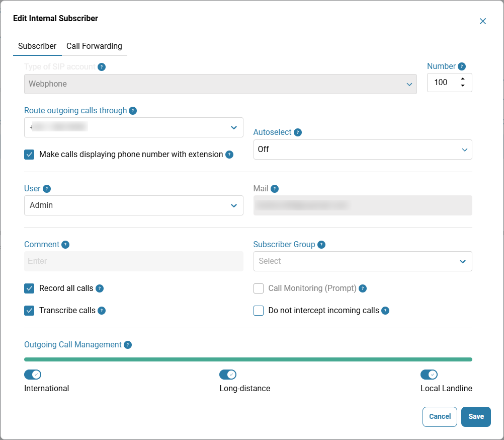
Task: Open help icon next to Comment label
Action: point(65,245)
